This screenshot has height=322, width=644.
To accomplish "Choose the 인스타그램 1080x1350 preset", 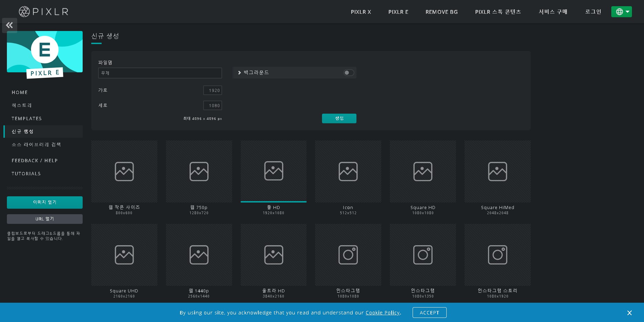I will coord(423,261).
